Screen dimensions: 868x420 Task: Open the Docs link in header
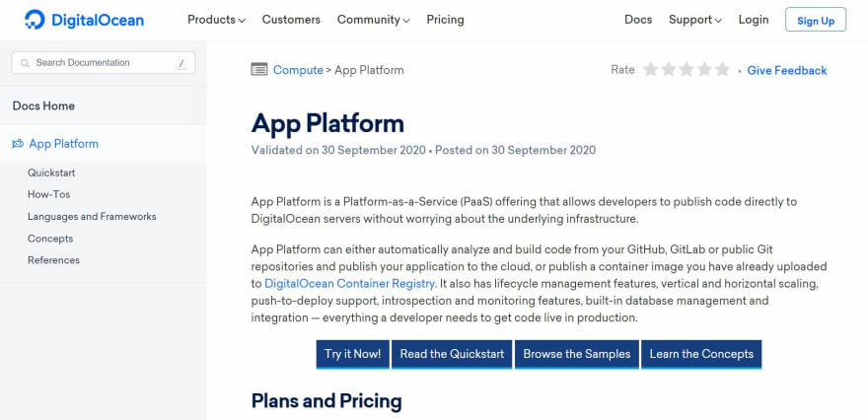click(x=638, y=20)
